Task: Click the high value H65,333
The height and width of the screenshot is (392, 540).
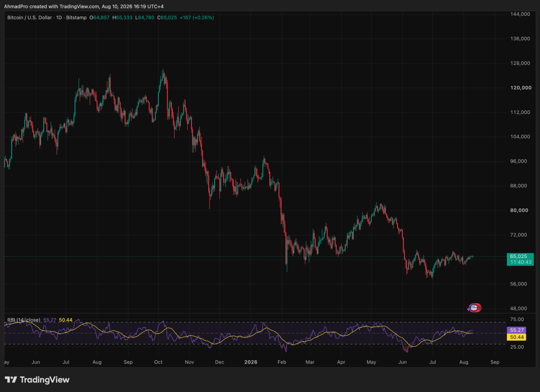Action: pos(122,17)
